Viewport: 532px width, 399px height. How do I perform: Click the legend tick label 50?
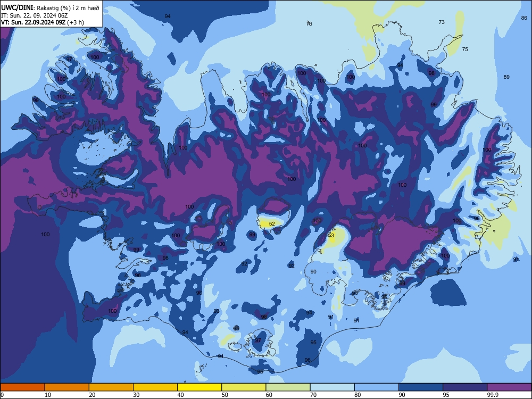point(225,395)
